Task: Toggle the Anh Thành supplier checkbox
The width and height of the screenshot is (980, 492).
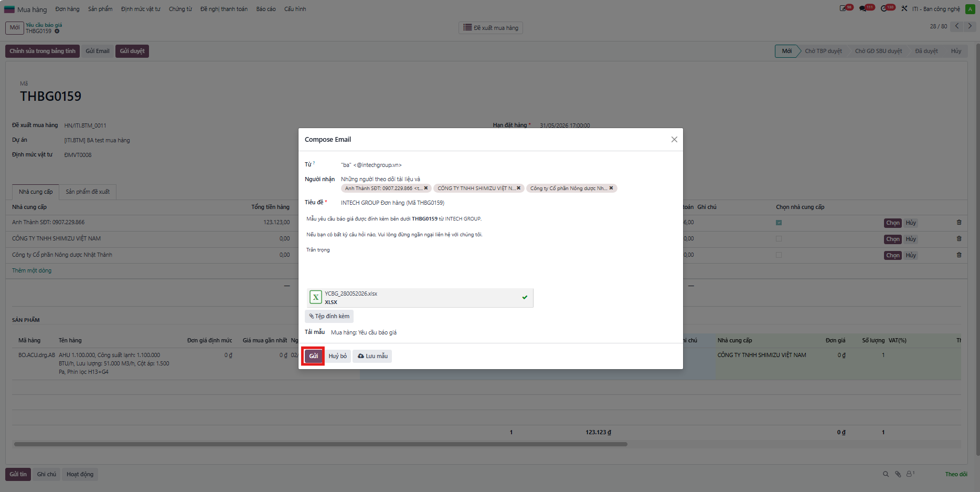Action: coord(779,223)
